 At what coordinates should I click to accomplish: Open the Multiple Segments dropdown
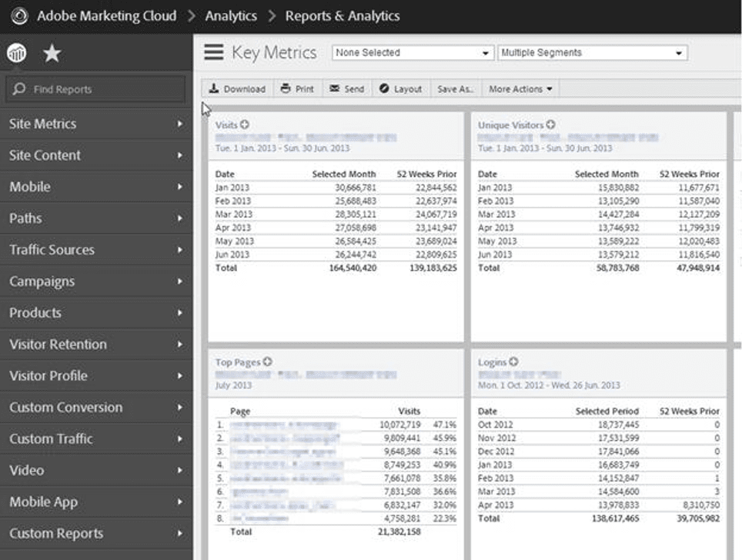pyautogui.click(x=592, y=52)
